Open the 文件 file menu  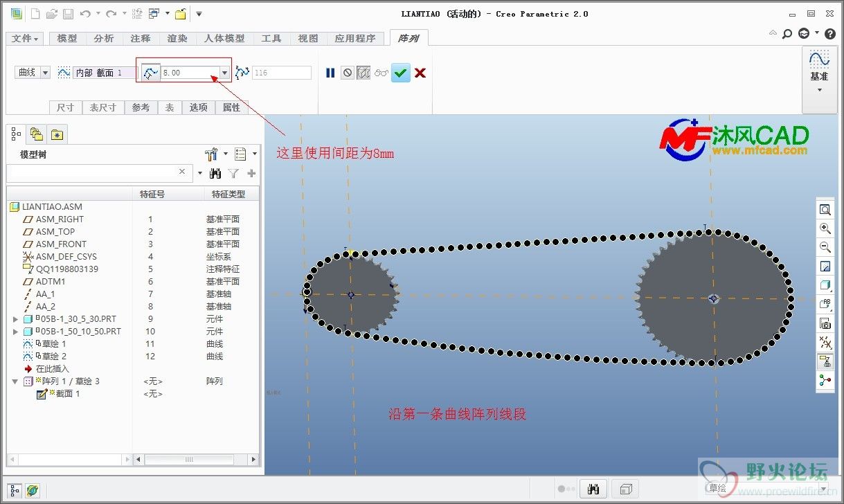[26, 39]
